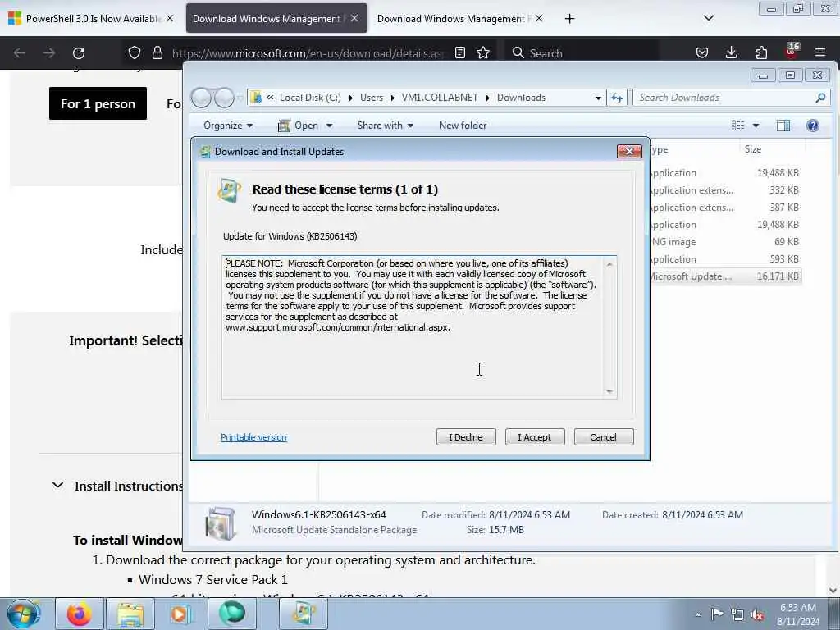Open Action Center flag tray icon

(717, 614)
